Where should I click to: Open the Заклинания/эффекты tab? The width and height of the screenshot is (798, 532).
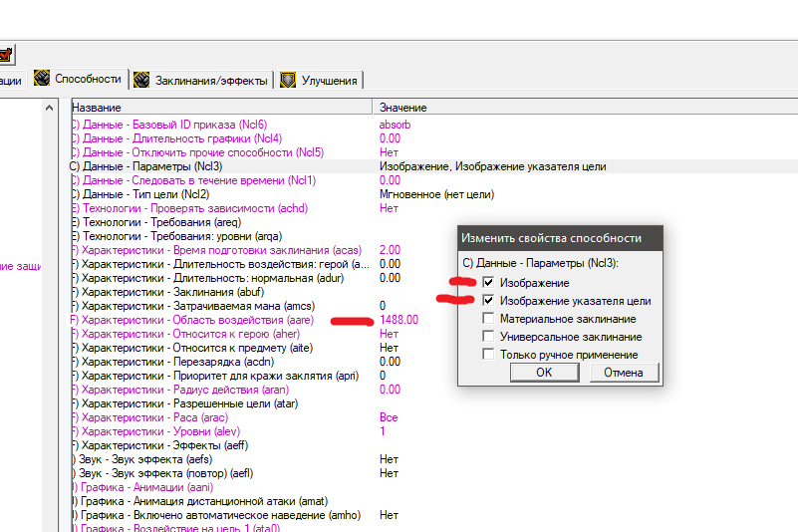point(201,81)
